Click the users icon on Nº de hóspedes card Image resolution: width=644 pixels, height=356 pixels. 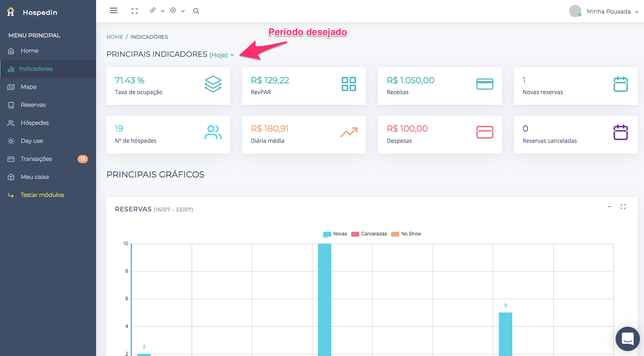(213, 132)
